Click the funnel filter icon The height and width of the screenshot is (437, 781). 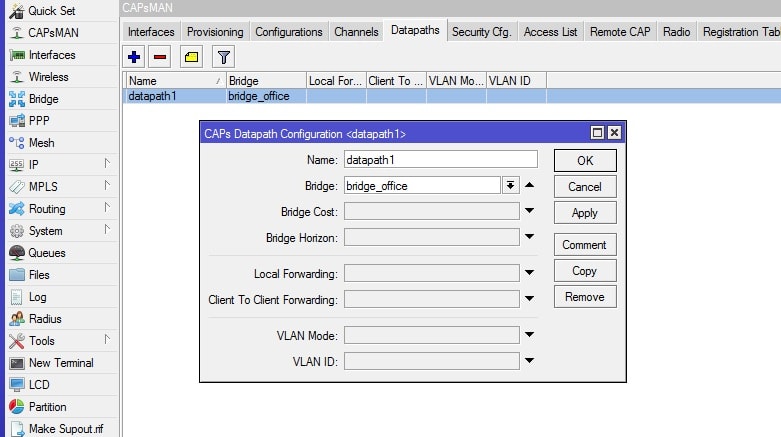(223, 57)
